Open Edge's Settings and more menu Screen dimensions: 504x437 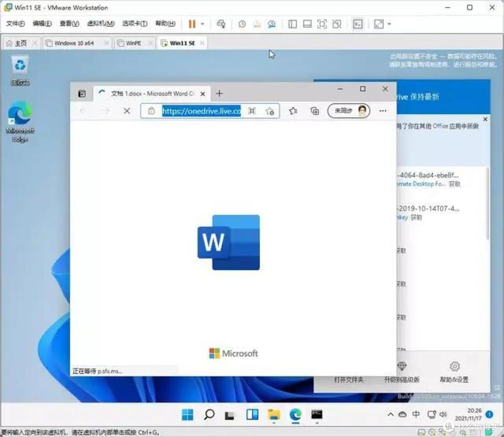(383, 111)
